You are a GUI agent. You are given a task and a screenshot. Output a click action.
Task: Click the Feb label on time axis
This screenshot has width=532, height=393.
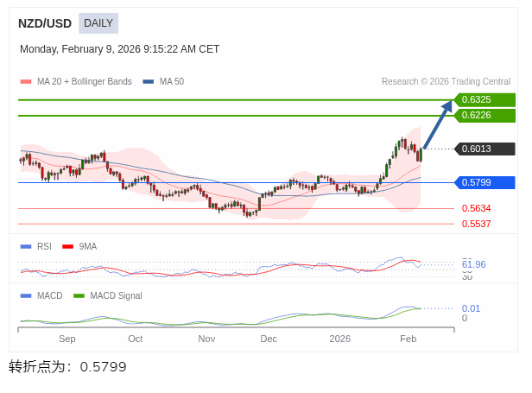(x=408, y=339)
